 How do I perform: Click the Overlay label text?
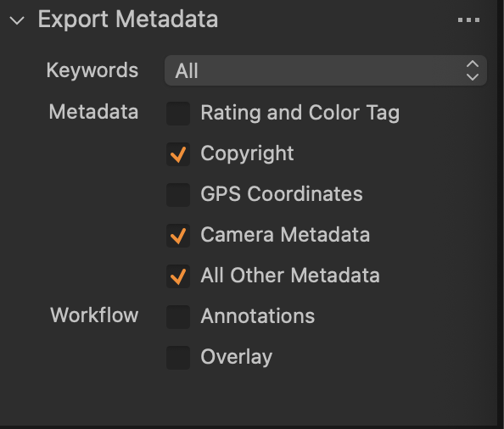click(237, 358)
